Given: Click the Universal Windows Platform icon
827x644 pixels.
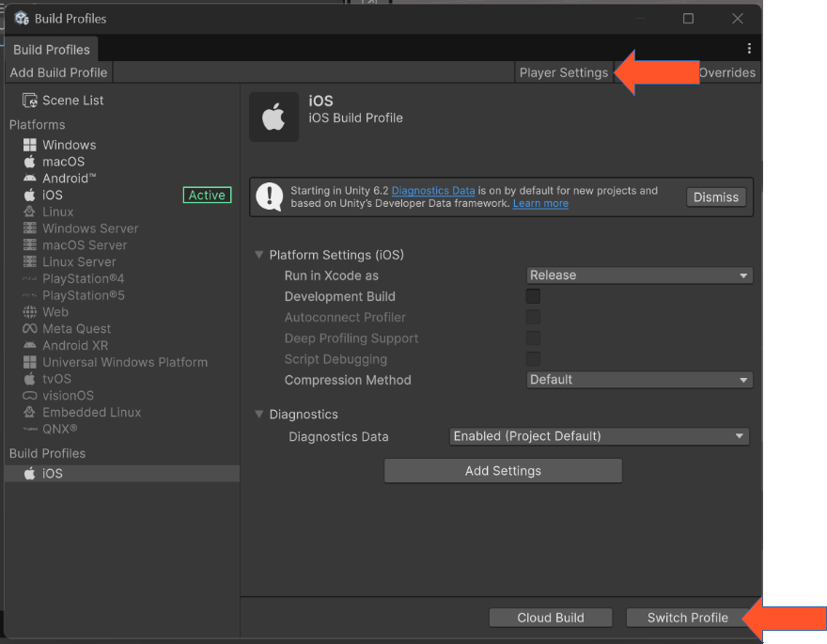Looking at the screenshot, I should 29,362.
